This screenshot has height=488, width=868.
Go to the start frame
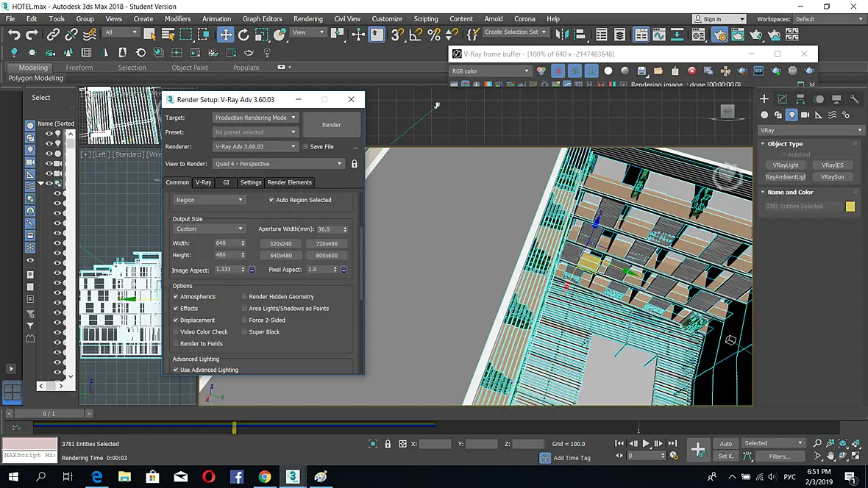tap(619, 443)
